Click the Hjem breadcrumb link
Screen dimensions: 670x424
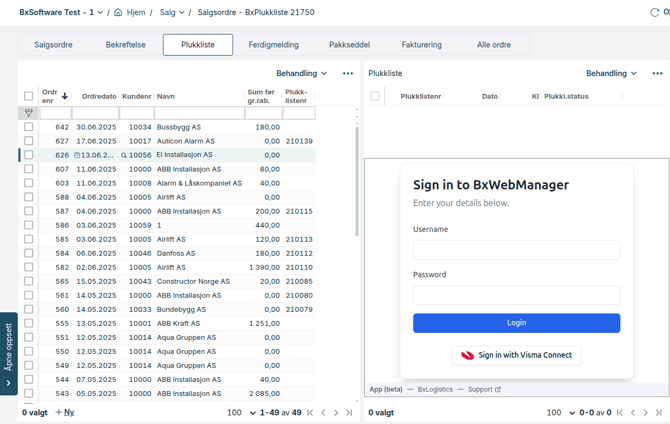[x=136, y=12]
